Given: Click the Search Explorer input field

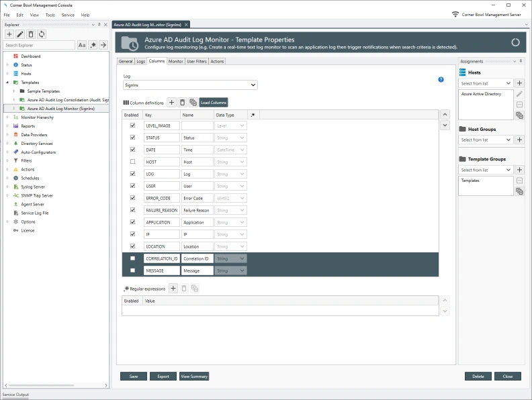Looking at the screenshot, I should (40, 45).
